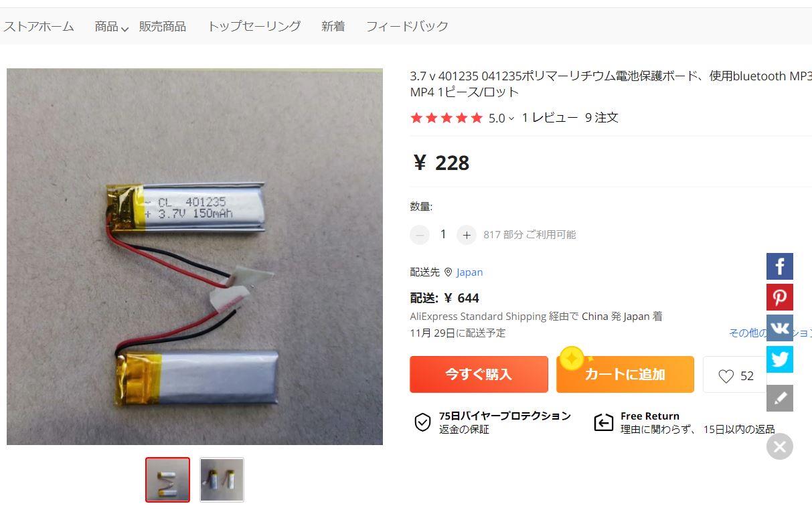Close the floating share sidebar
The width and height of the screenshot is (812, 520).
pos(779,446)
